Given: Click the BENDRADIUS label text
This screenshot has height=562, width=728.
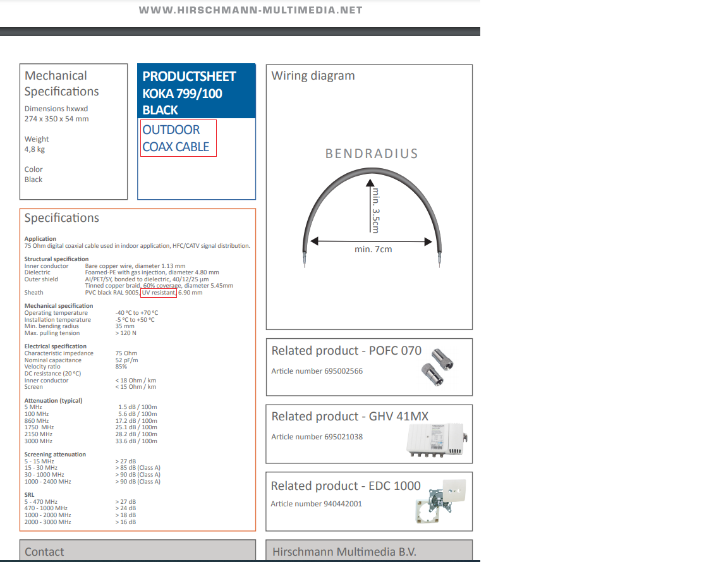Looking at the screenshot, I should (x=372, y=153).
